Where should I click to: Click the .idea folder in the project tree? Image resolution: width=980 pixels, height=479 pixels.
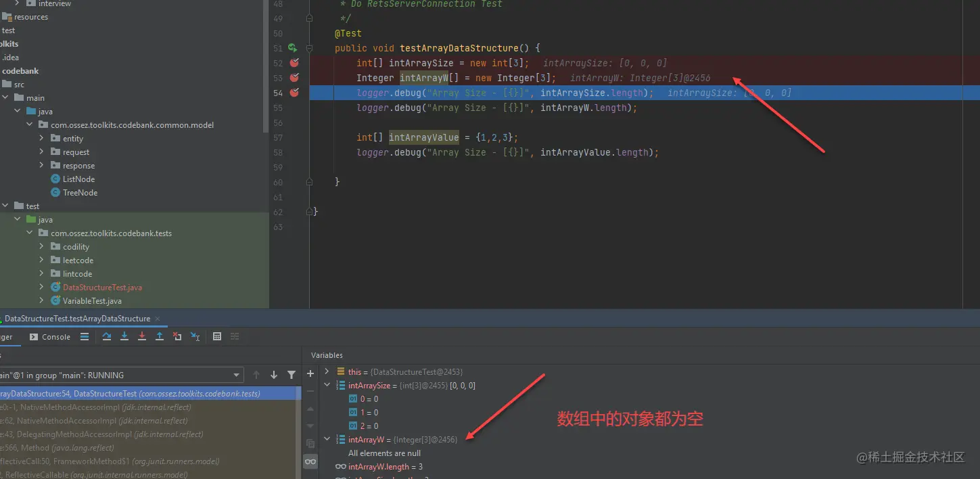pyautogui.click(x=11, y=58)
